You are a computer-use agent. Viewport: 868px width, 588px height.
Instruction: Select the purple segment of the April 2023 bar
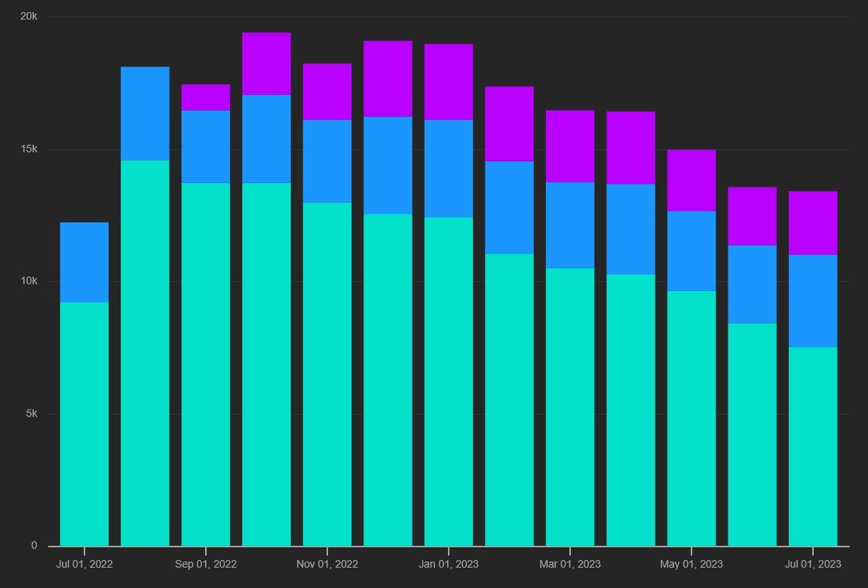tap(630, 147)
